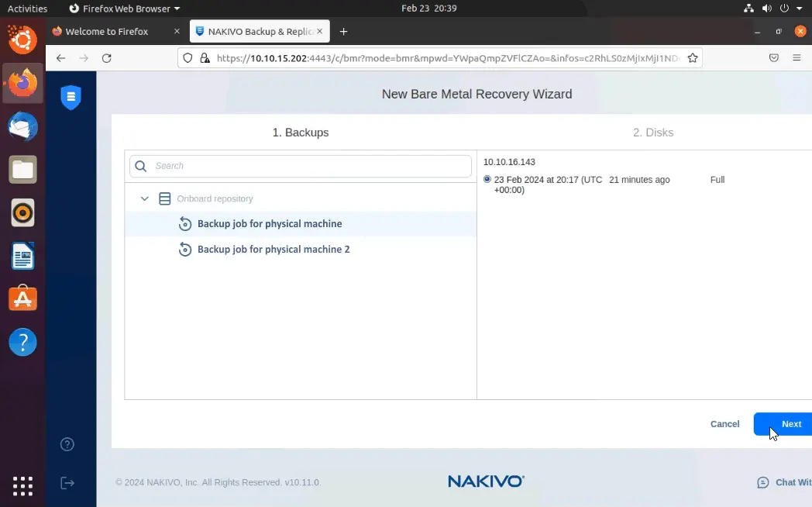Close the Welcome to Firefox tab
812x507 pixels.
click(177, 32)
